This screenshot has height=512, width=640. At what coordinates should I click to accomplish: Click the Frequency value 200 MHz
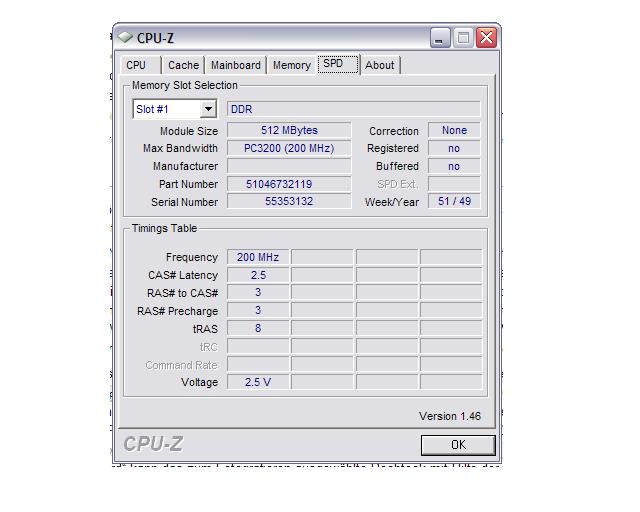point(258,257)
